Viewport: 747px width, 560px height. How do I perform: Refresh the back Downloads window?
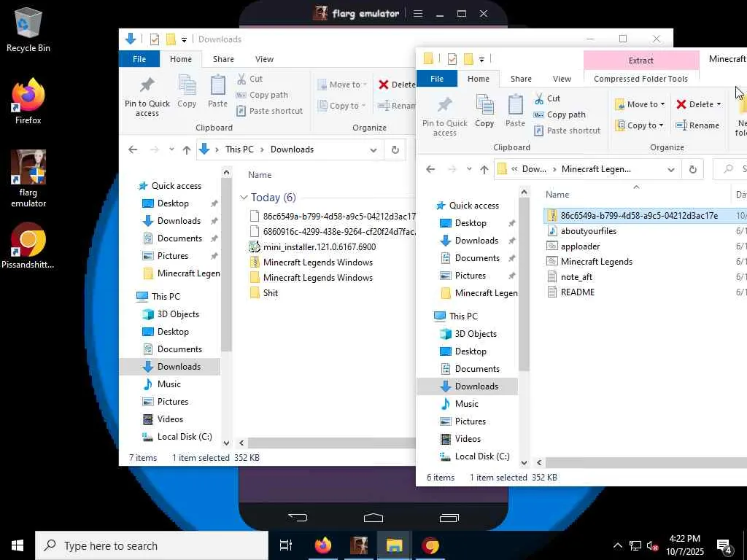395,149
